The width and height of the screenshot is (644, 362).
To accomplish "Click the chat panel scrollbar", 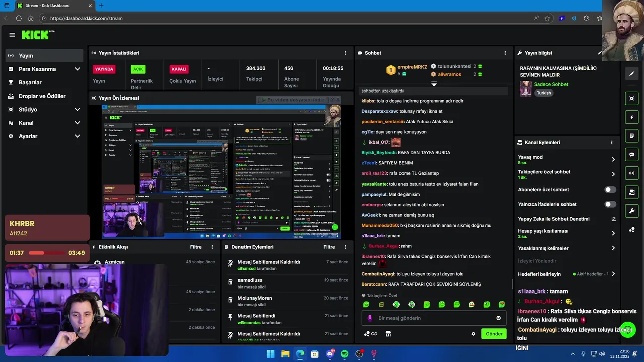I will (x=512, y=284).
